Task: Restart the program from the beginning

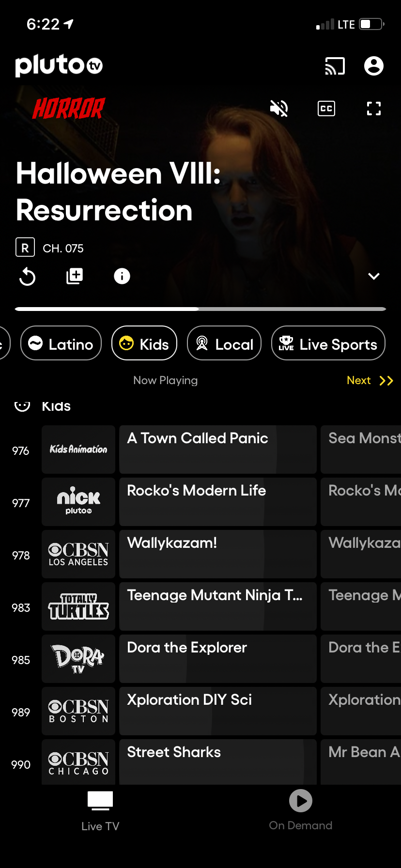Action: point(27,277)
